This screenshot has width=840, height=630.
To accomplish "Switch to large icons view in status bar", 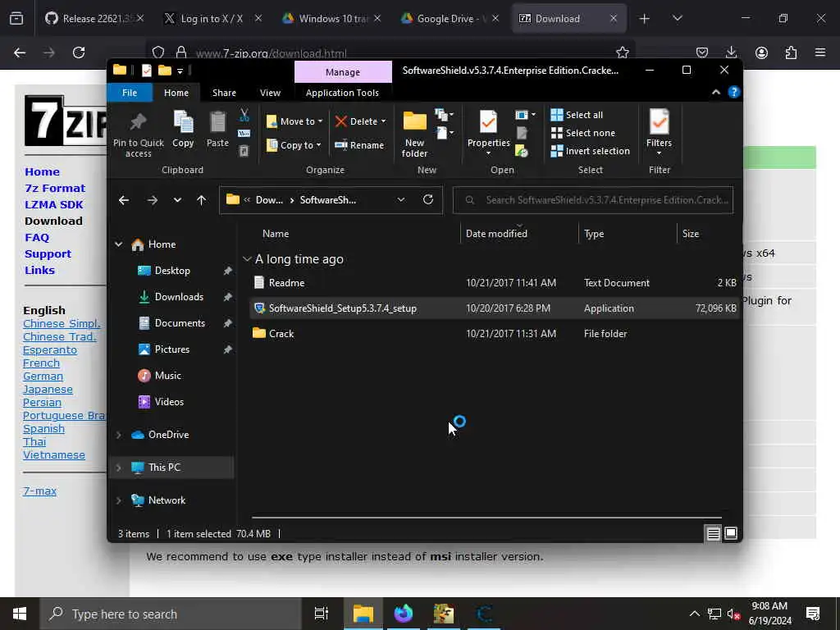I will [731, 533].
